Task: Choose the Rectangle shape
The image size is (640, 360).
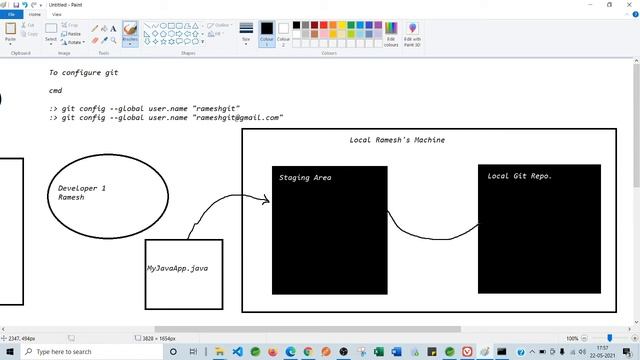Action: click(171, 26)
